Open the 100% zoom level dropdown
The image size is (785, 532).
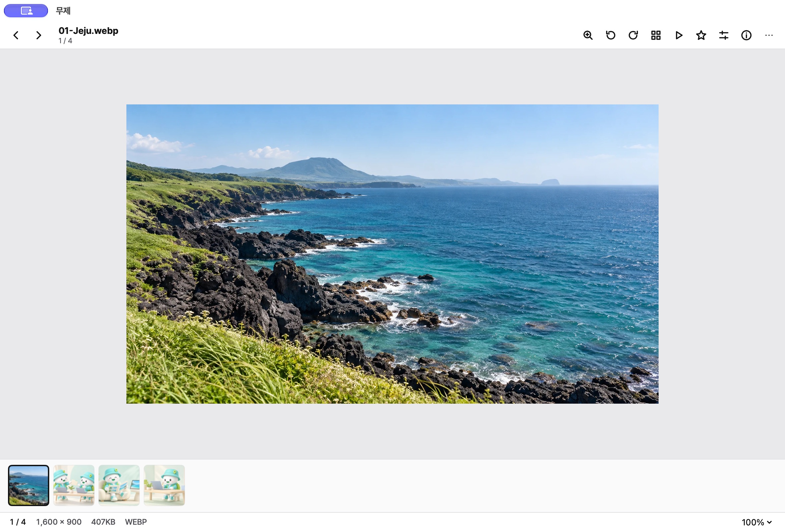click(x=757, y=522)
